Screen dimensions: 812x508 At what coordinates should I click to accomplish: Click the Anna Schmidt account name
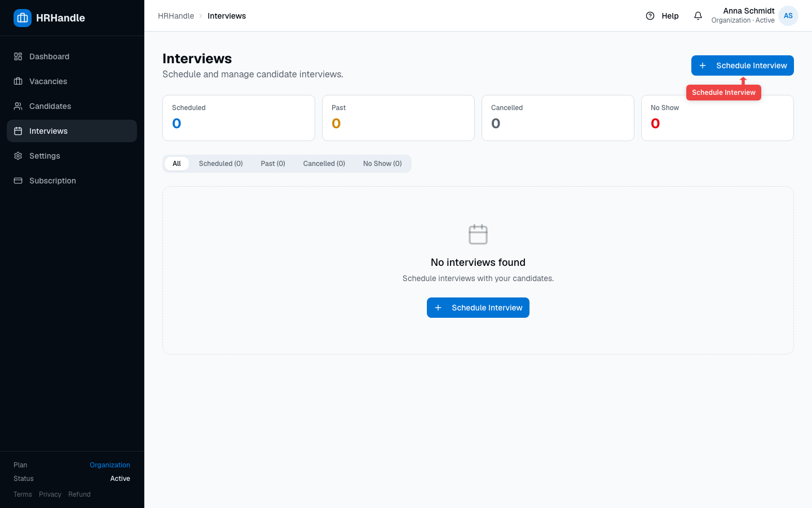click(749, 11)
